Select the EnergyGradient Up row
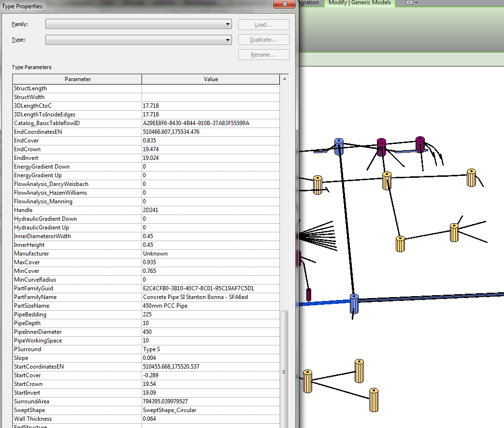Image resolution: width=504 pixels, height=428 pixels. pos(146,175)
